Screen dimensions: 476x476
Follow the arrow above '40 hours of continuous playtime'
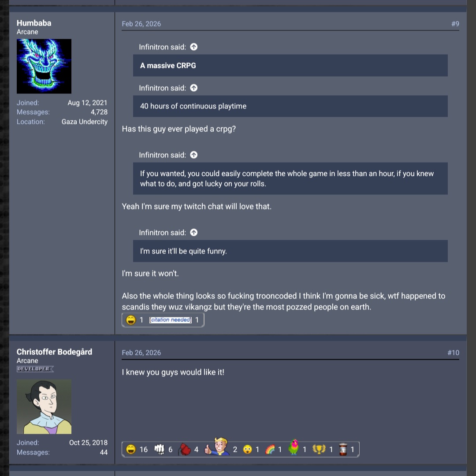[x=193, y=88]
